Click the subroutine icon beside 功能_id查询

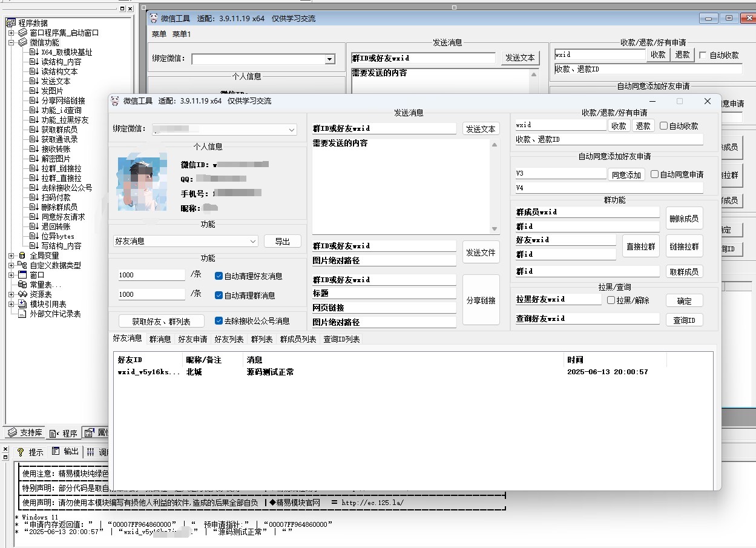click(34, 110)
